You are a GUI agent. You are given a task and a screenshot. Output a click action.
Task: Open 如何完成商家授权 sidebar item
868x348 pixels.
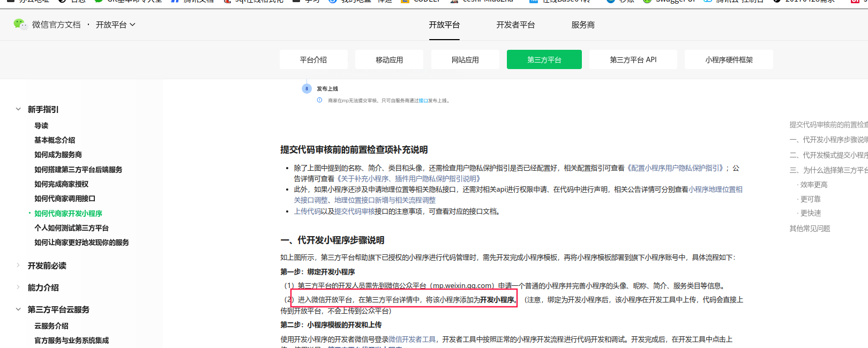point(61,184)
